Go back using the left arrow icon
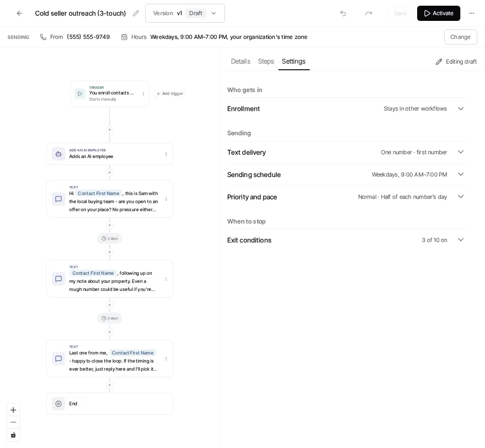 tap(19, 13)
